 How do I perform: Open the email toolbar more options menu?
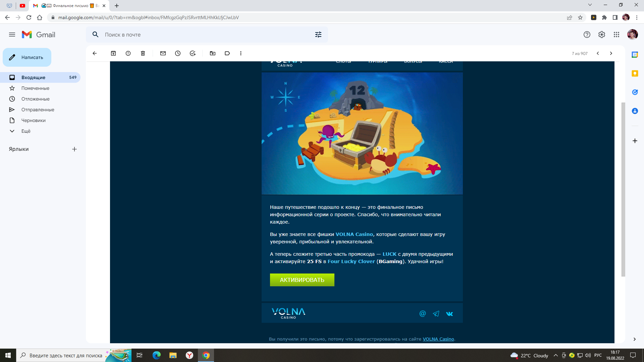(241, 53)
